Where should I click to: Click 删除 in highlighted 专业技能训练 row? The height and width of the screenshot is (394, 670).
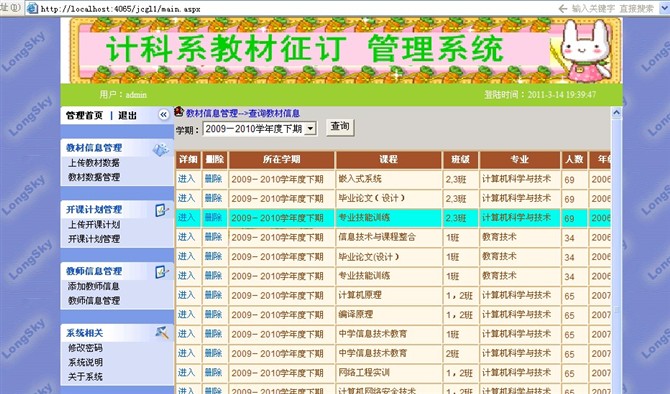[x=213, y=218]
